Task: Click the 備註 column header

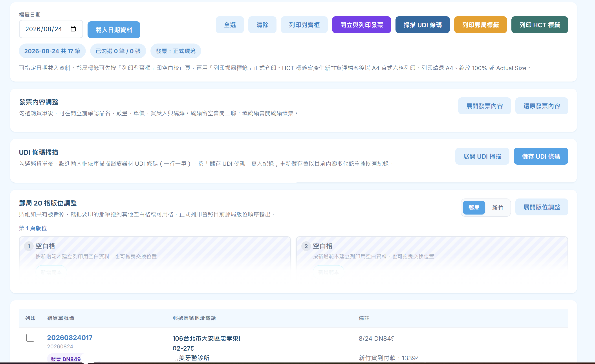Action: 364,318
